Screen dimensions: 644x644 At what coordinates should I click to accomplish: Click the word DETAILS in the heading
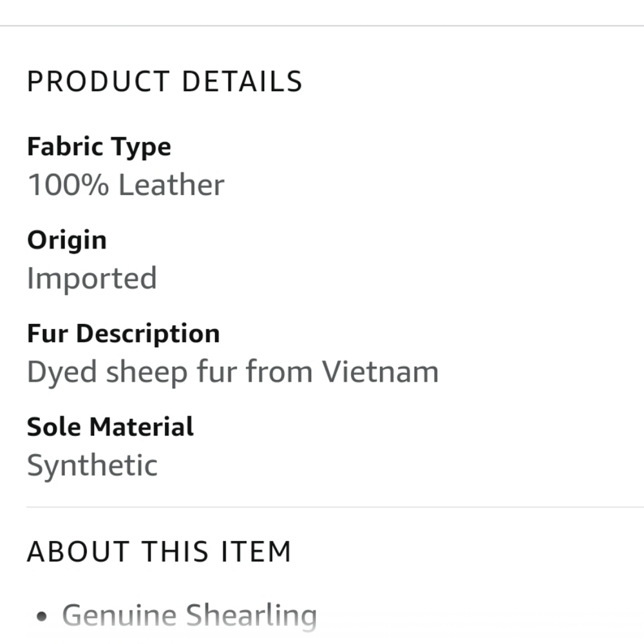point(242,82)
